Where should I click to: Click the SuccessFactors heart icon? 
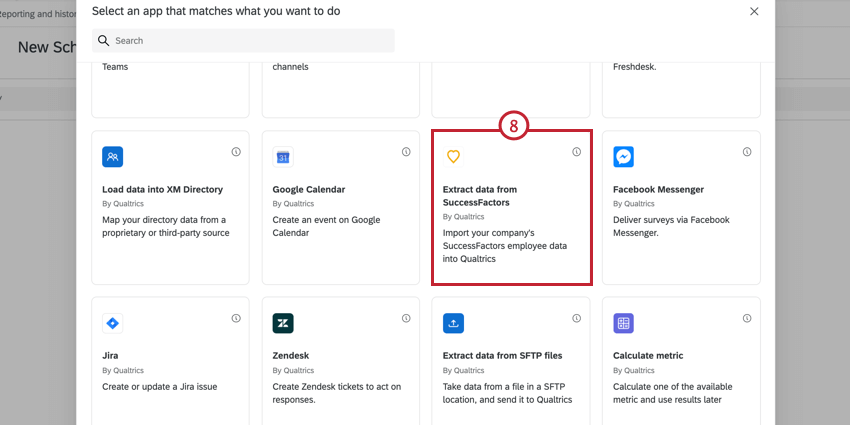tap(453, 157)
